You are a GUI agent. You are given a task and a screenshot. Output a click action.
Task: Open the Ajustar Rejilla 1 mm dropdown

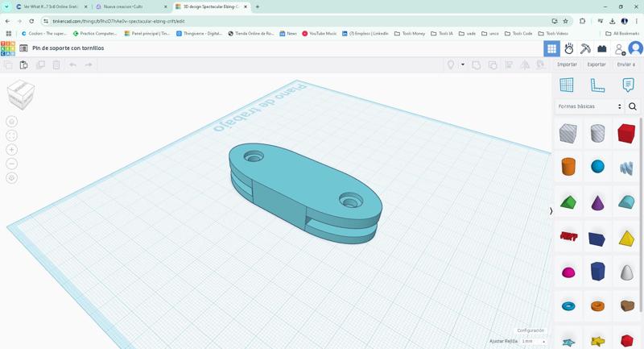533,341
